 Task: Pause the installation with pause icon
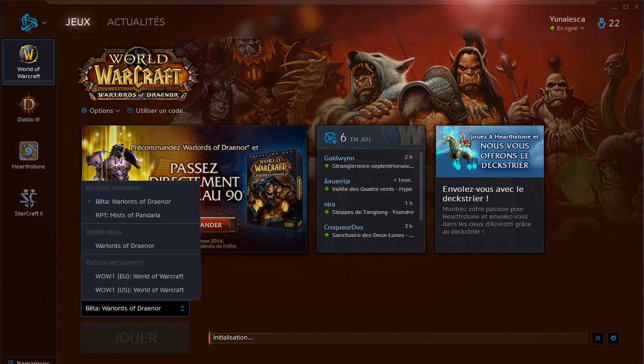[597, 338]
